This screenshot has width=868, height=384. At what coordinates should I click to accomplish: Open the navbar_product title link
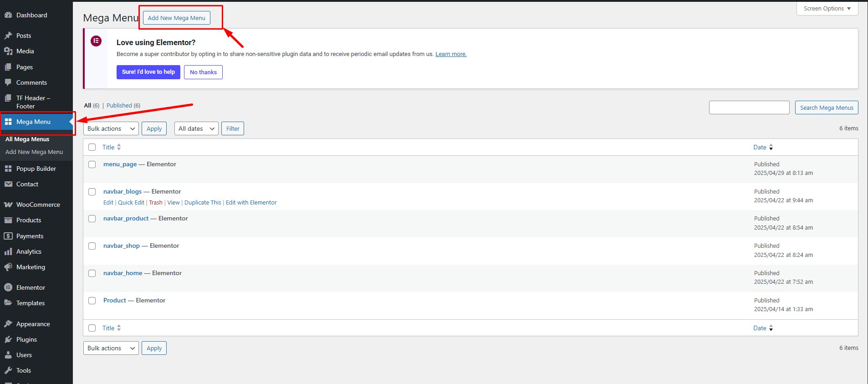tap(126, 218)
